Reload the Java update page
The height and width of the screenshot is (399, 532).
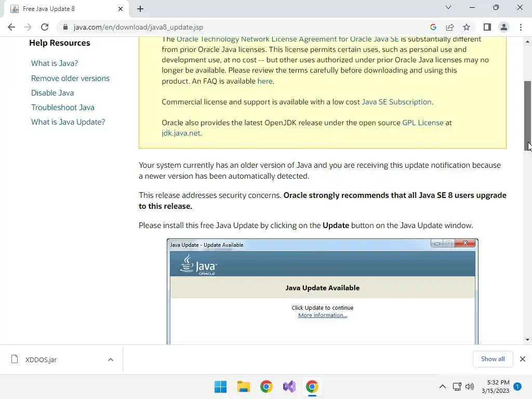click(45, 27)
